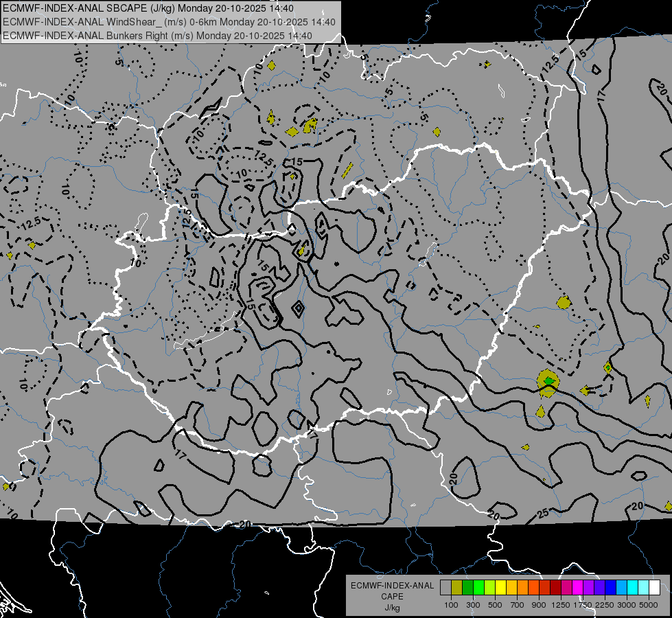Click the 900 value in legend scale

(x=539, y=605)
